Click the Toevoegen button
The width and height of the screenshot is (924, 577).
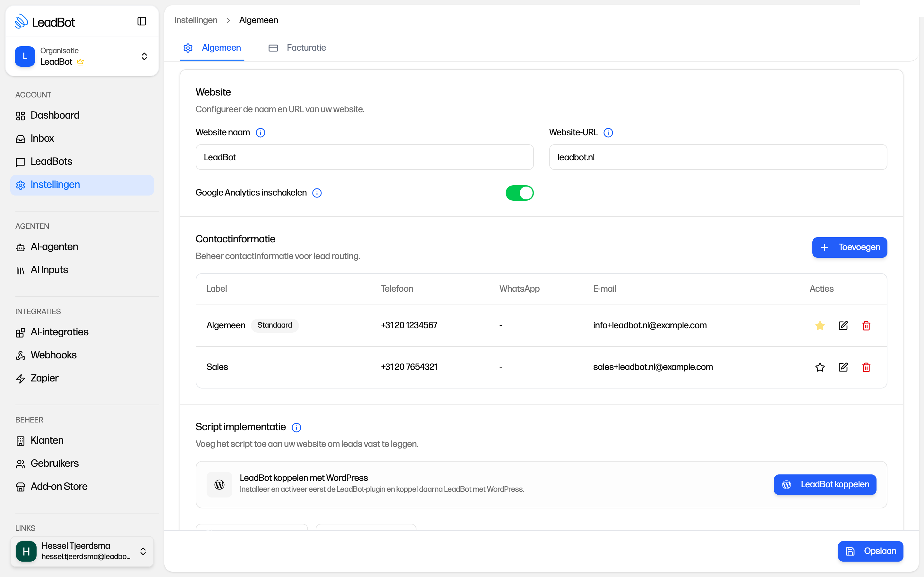[x=849, y=247]
